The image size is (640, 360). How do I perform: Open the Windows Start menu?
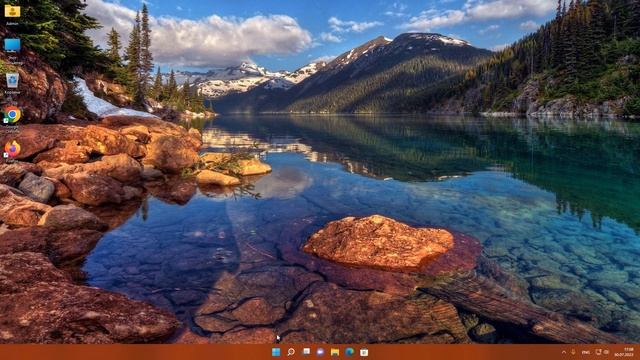pos(276,352)
